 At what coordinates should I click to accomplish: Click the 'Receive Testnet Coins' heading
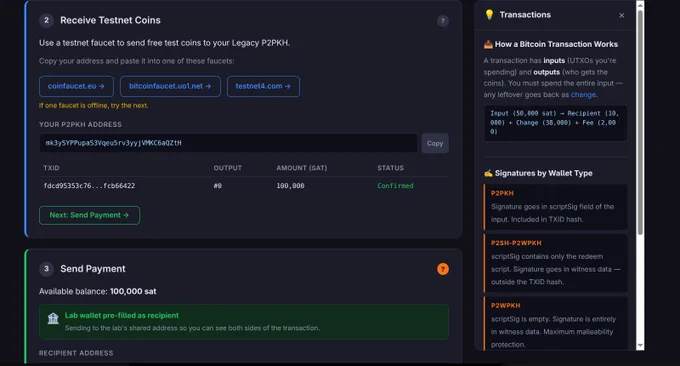pos(110,20)
